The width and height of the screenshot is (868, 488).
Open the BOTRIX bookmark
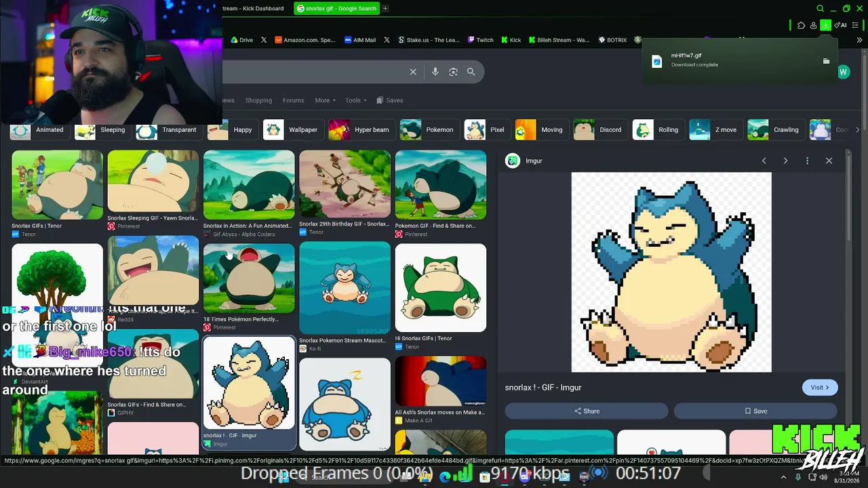(612, 40)
